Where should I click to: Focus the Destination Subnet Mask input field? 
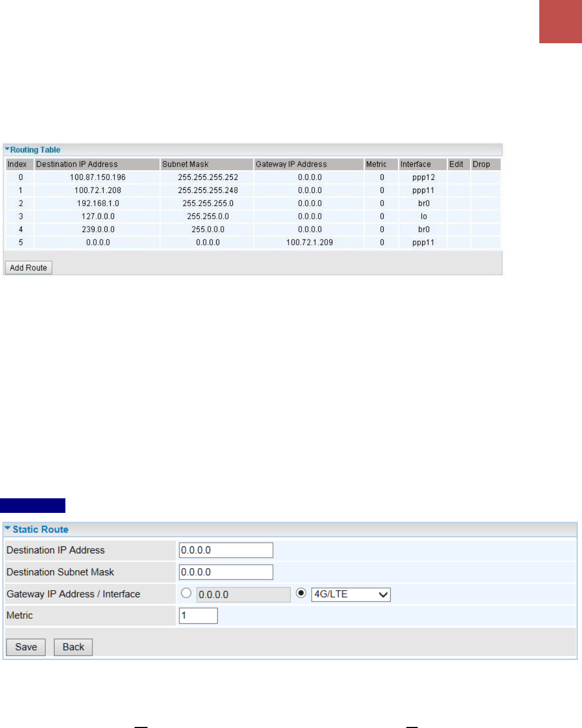click(226, 572)
